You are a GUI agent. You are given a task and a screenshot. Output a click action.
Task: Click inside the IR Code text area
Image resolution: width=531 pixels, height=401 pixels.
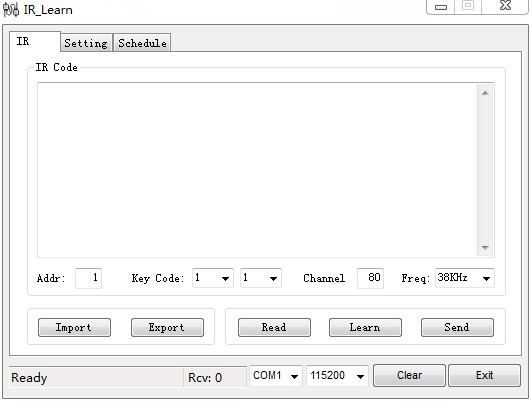click(x=257, y=170)
